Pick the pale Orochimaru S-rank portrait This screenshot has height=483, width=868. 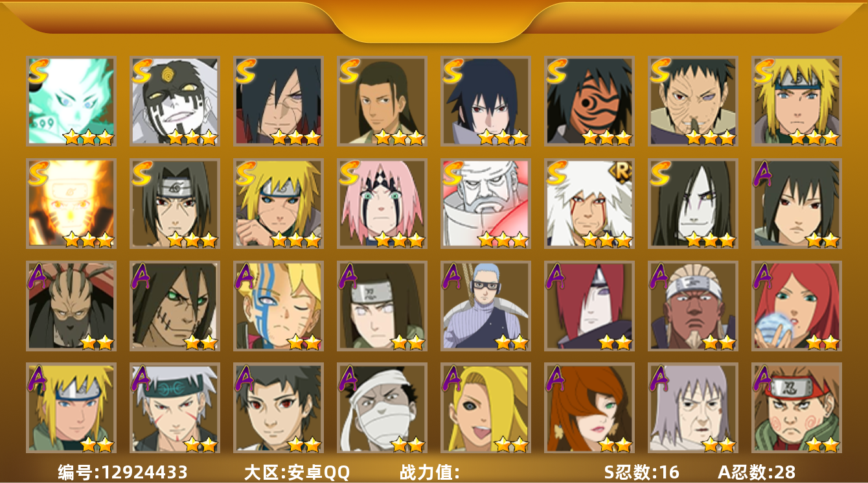(x=692, y=203)
